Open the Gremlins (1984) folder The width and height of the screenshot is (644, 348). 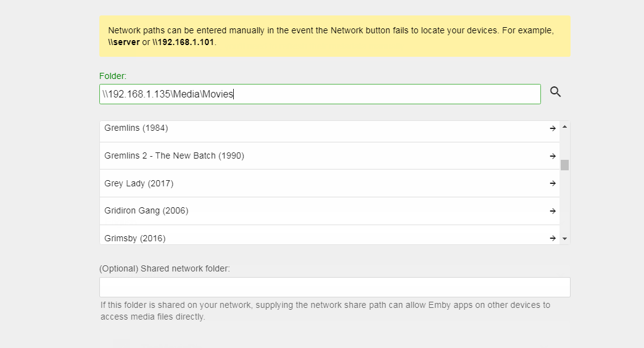tap(136, 128)
